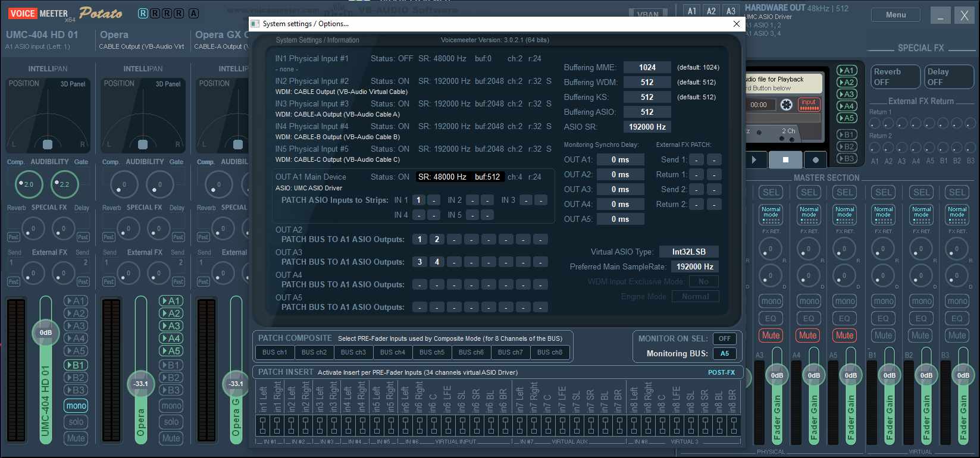Screen dimensions: 980x458
Task: Toggle MONITOR ON SEL OFF switch
Action: click(724, 338)
